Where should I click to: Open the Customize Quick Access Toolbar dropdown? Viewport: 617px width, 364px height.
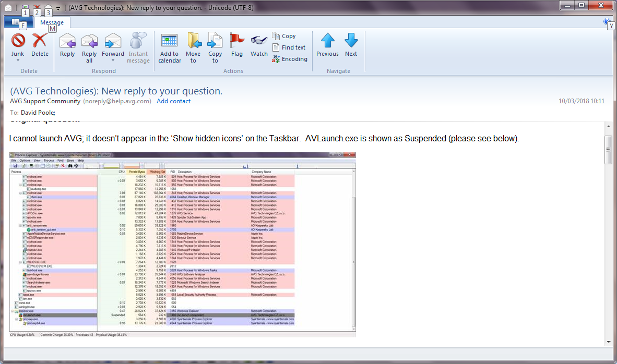click(x=58, y=8)
